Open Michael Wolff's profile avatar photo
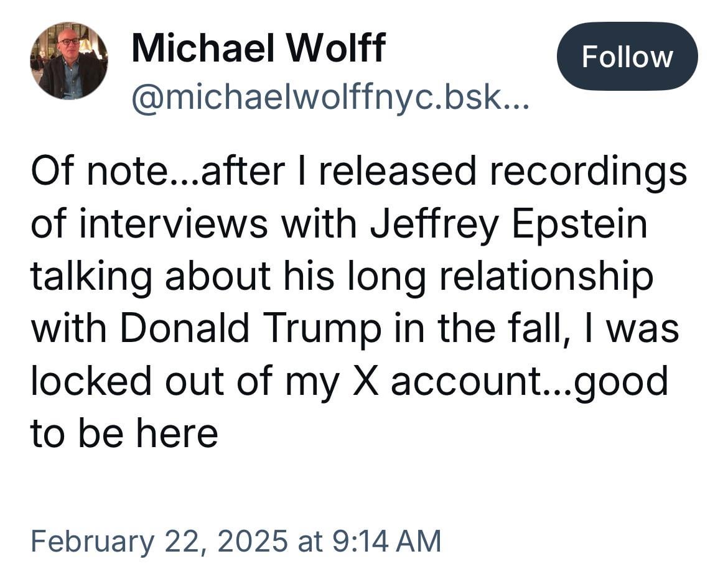Image resolution: width=728 pixels, height=569 pixels. (68, 61)
